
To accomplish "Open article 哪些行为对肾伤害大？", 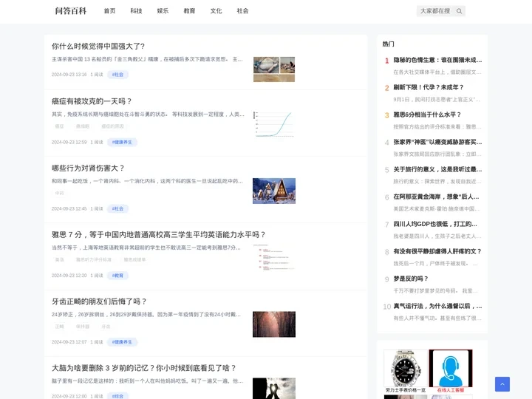I will coord(88,168).
